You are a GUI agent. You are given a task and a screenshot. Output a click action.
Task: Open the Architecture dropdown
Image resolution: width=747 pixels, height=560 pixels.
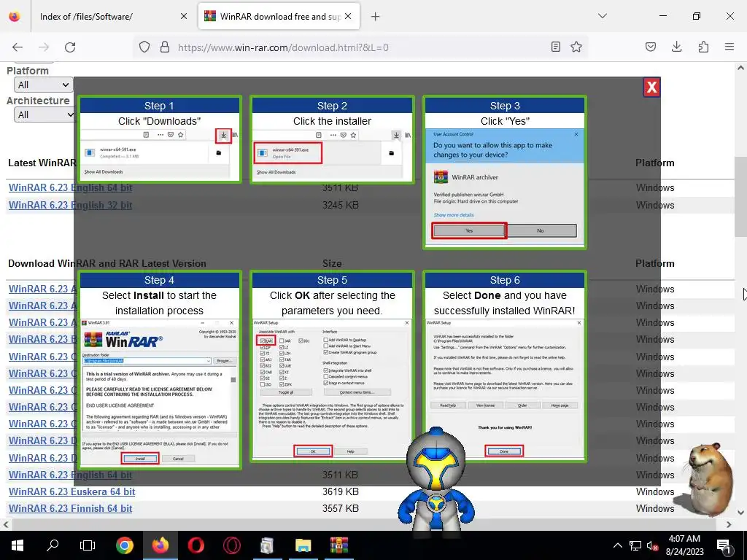(44, 114)
